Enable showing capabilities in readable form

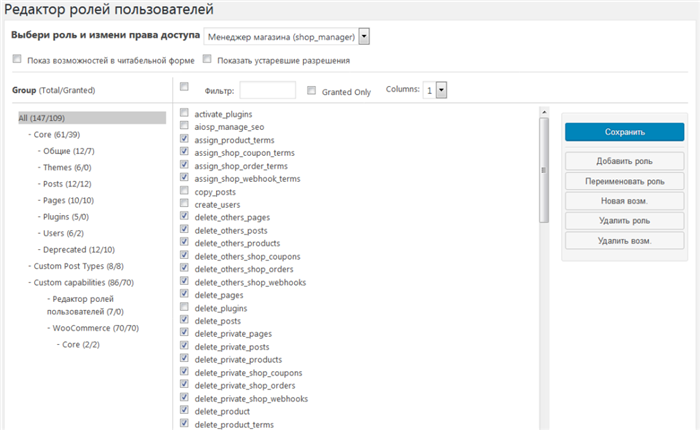17,58
